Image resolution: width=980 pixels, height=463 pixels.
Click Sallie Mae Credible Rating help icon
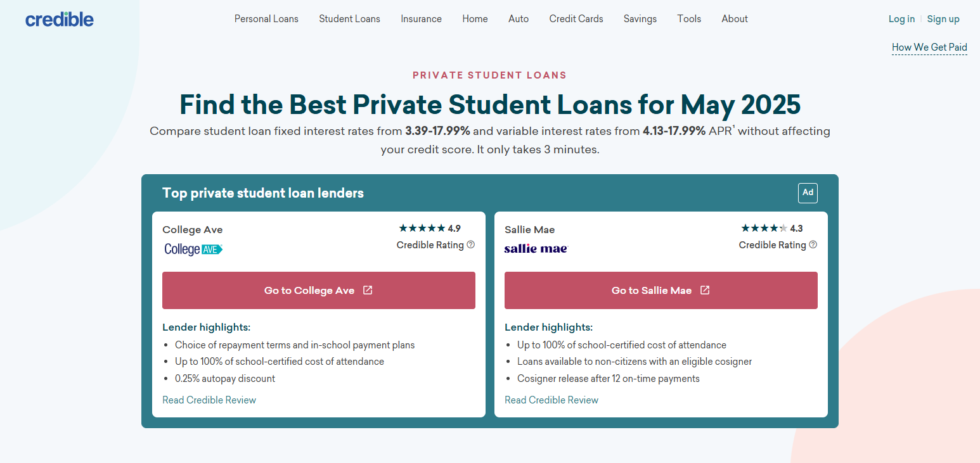point(813,244)
